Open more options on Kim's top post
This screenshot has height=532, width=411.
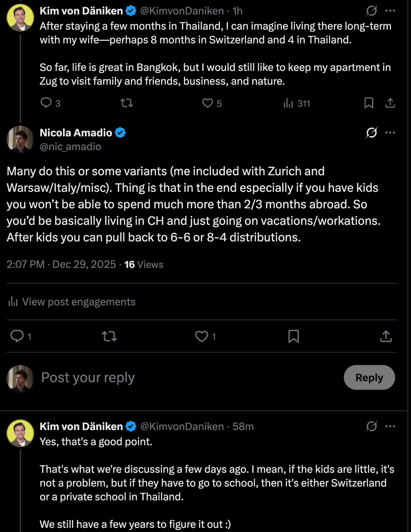click(x=390, y=11)
